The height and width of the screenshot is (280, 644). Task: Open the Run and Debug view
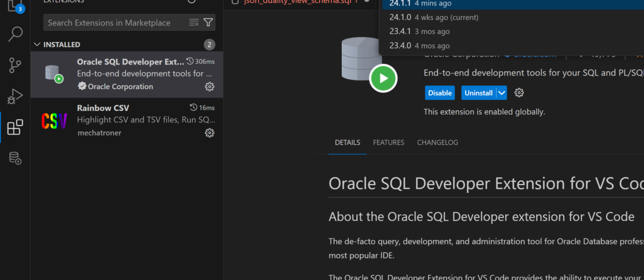click(15, 96)
